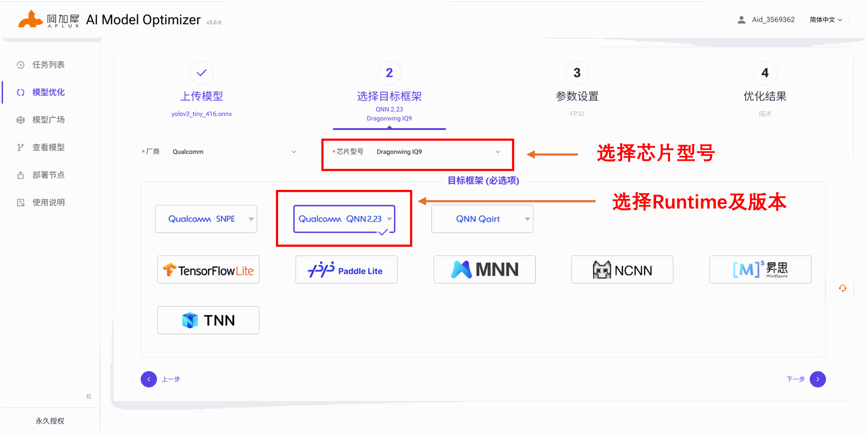The height and width of the screenshot is (435, 868).
Task: Go back with the 上一步 button
Action: click(149, 379)
